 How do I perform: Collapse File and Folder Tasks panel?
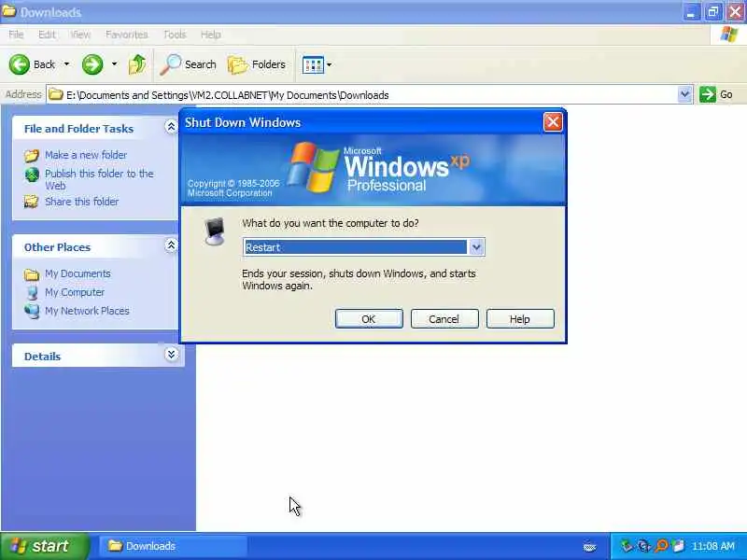pos(171,127)
